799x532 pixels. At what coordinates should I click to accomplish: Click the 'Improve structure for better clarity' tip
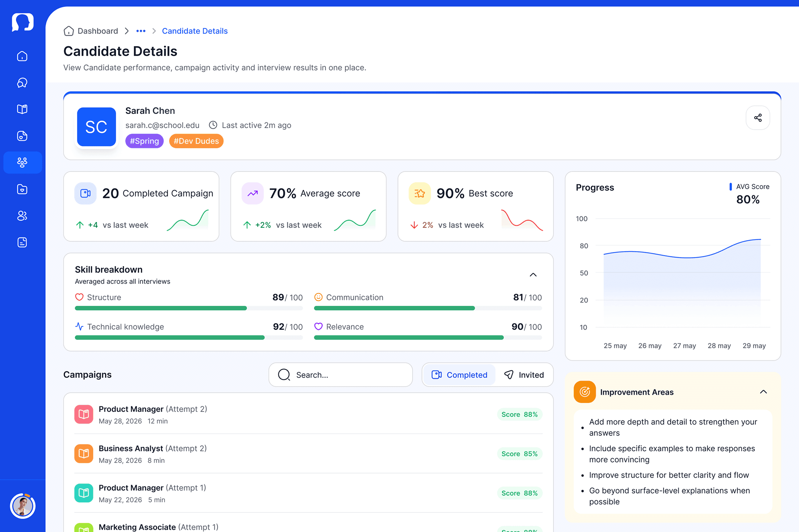click(x=669, y=475)
